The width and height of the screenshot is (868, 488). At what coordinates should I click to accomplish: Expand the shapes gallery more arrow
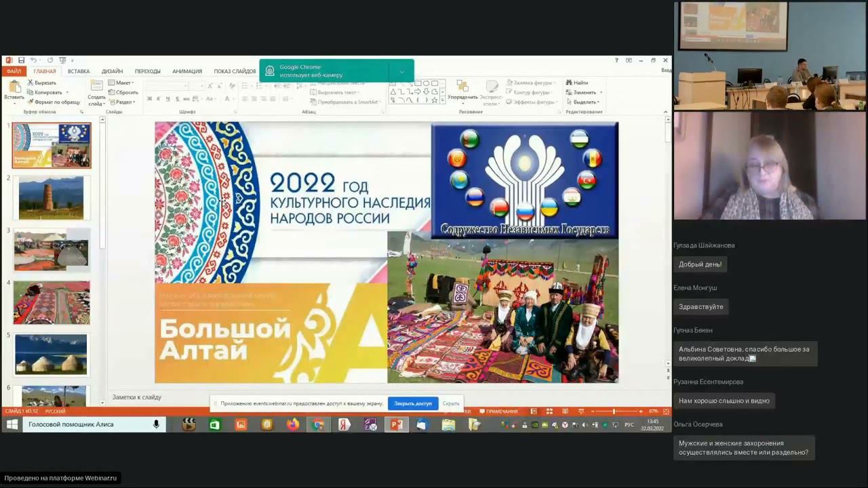(443, 101)
